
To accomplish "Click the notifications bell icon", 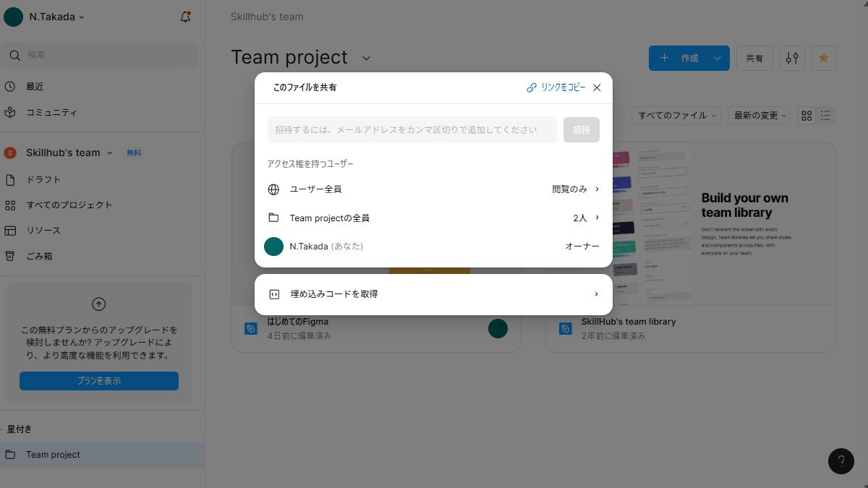I will click(x=185, y=17).
